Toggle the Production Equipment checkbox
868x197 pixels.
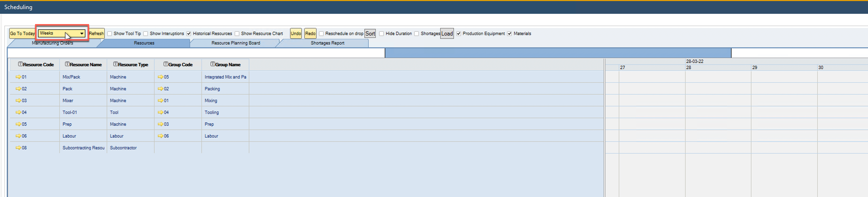(x=459, y=34)
